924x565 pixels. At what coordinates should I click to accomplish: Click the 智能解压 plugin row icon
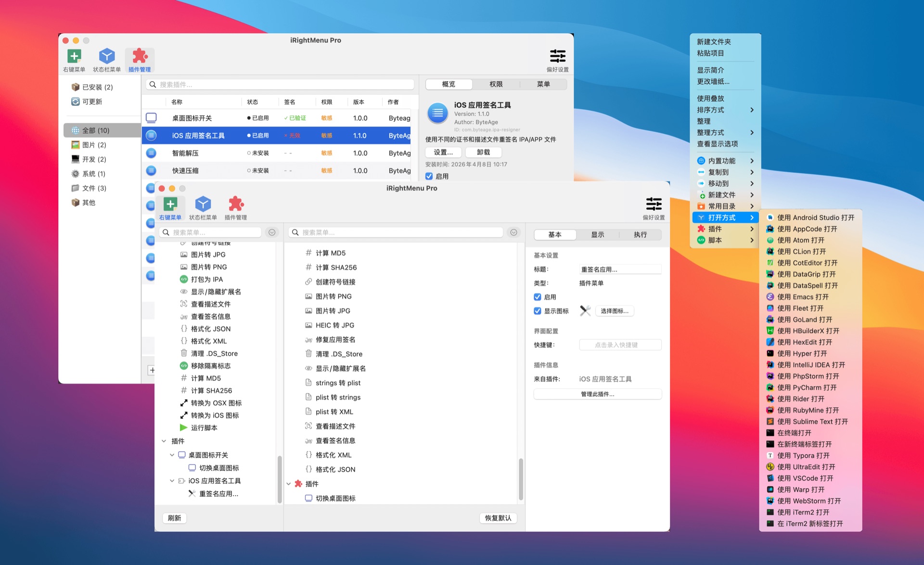coord(151,153)
